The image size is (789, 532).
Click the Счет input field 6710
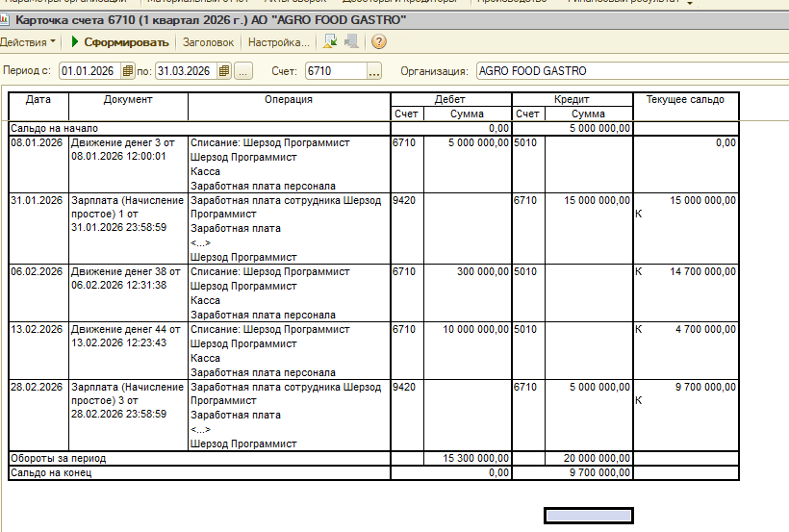tap(336, 71)
